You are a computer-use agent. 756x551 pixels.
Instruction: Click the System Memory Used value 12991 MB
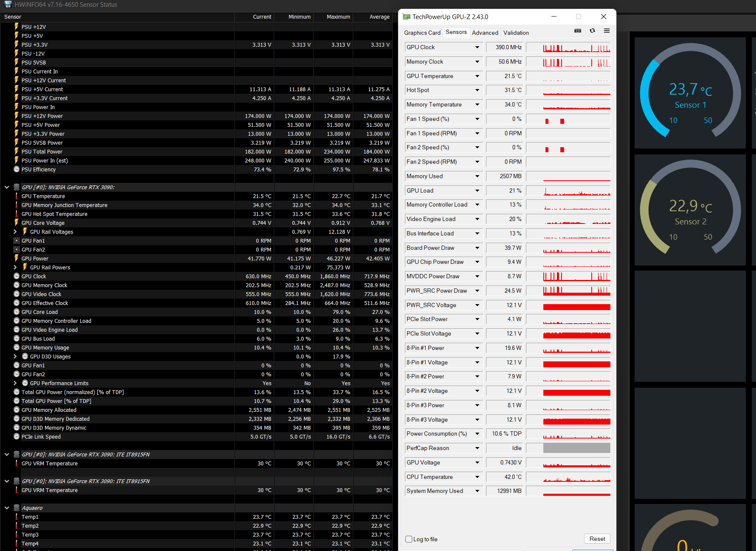click(x=505, y=491)
